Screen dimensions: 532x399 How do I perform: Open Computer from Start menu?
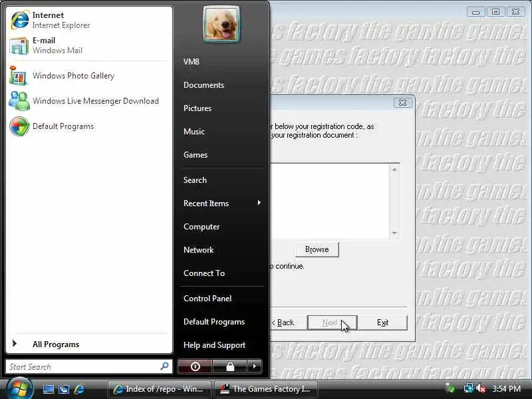tap(201, 227)
